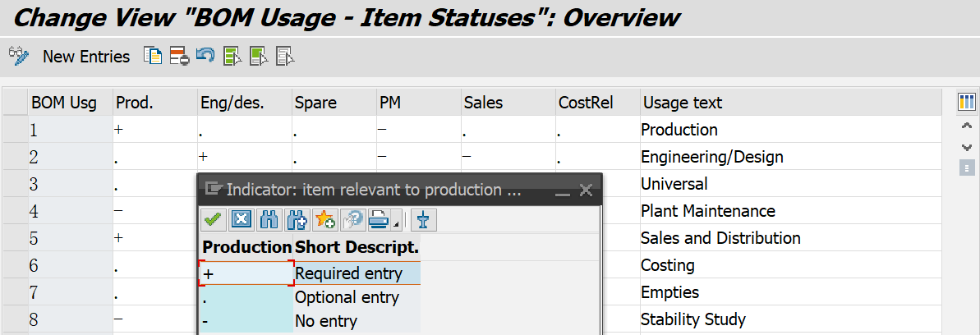Screen dimensions: 980x335
Task: Click the greyed help question-mark icon
Action: [x=352, y=219]
